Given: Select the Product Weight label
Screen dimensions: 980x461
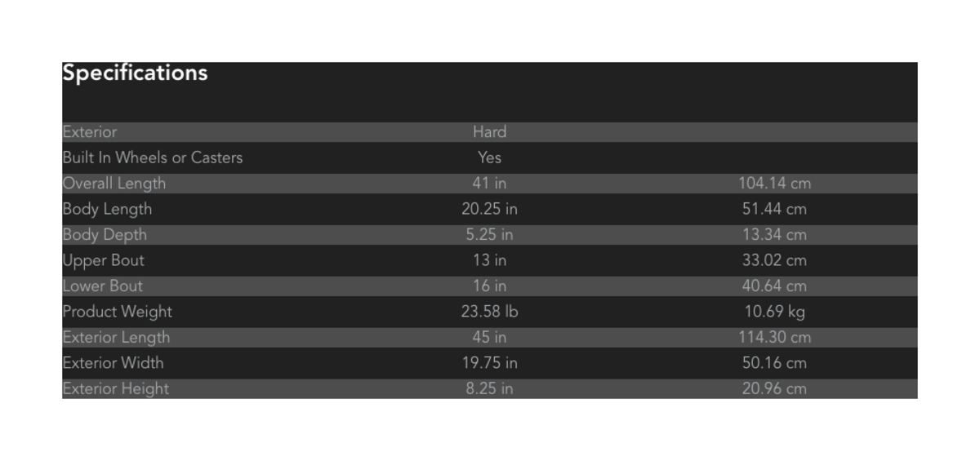Looking at the screenshot, I should (117, 312).
